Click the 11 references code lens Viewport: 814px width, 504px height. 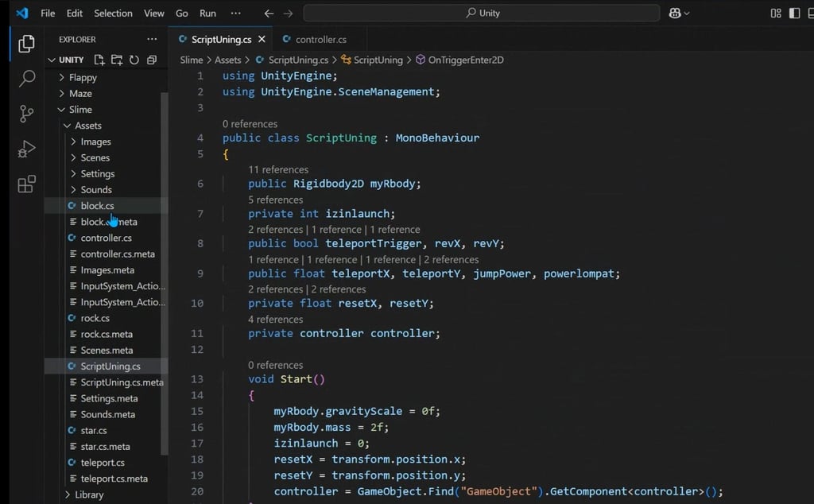[x=278, y=170]
